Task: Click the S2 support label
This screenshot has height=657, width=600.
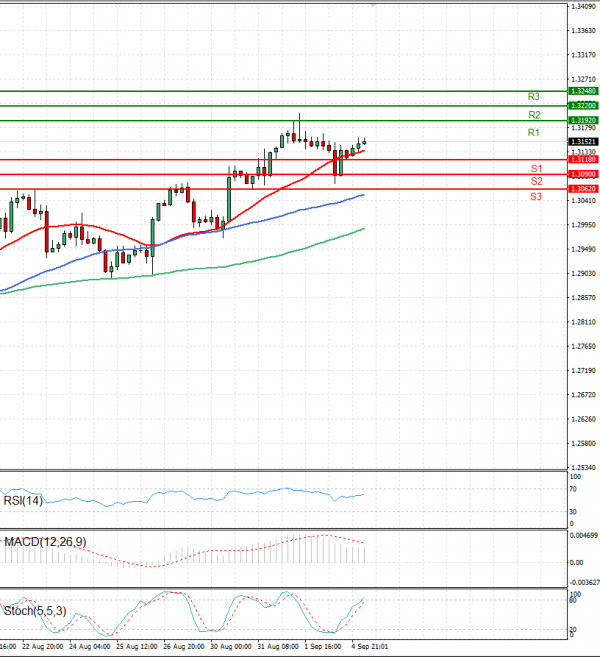Action: click(536, 182)
